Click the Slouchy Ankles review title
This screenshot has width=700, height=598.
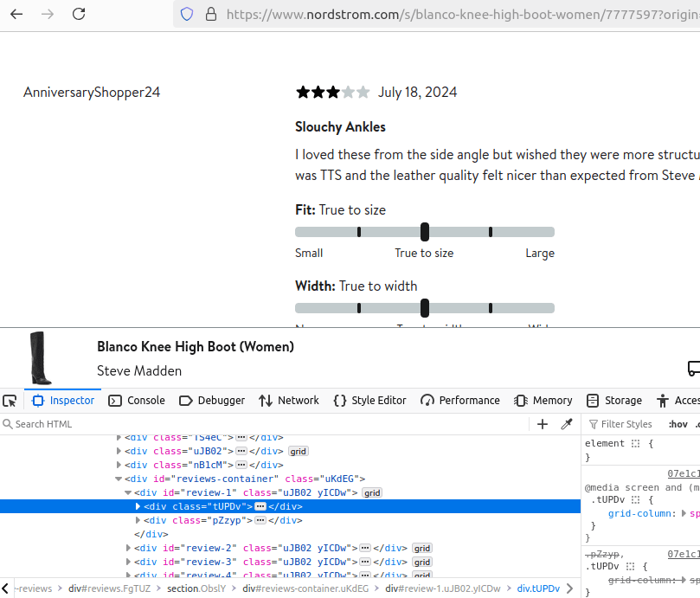pos(340,127)
